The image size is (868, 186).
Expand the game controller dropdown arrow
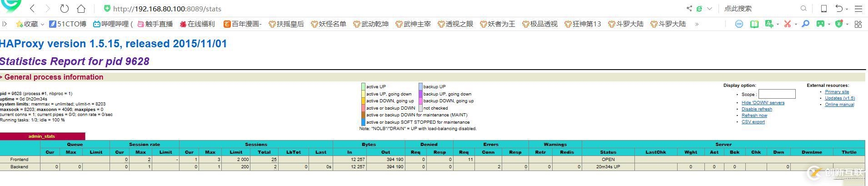829,24
